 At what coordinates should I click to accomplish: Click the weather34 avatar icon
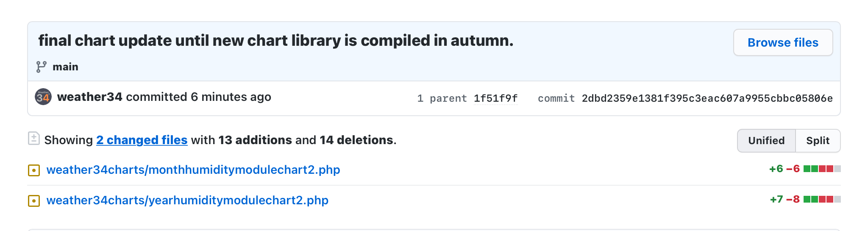43,97
